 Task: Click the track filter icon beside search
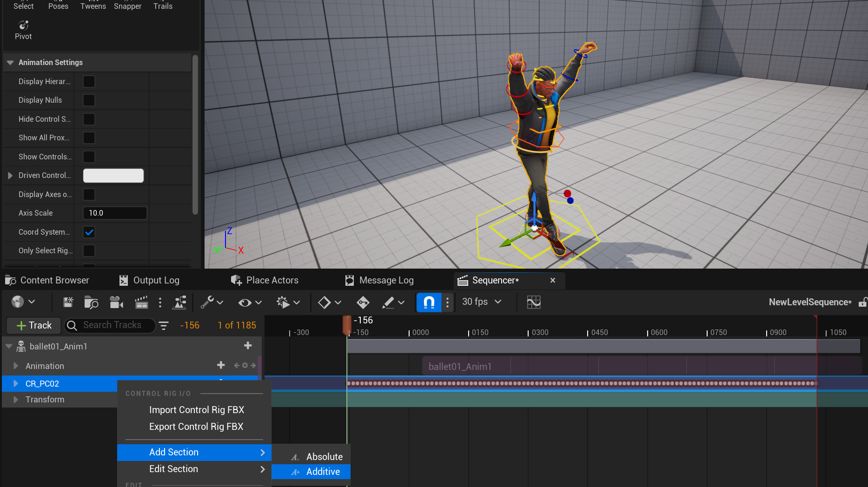164,326
